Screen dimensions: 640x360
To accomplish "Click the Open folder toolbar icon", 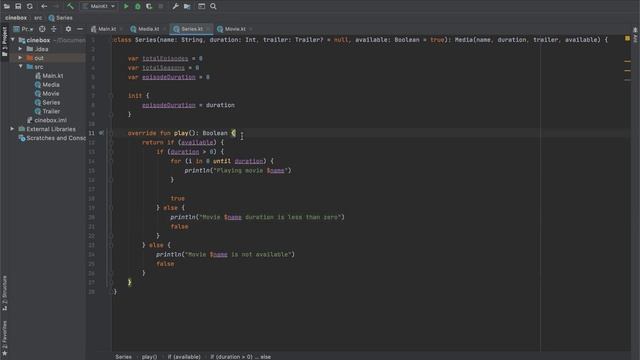I will 7,6.
